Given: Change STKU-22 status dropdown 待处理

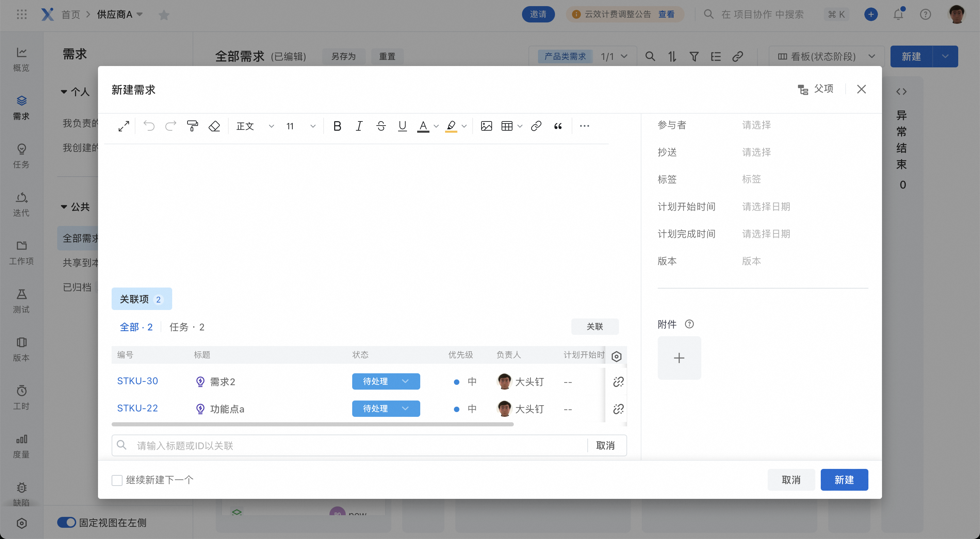Looking at the screenshot, I should coord(386,409).
